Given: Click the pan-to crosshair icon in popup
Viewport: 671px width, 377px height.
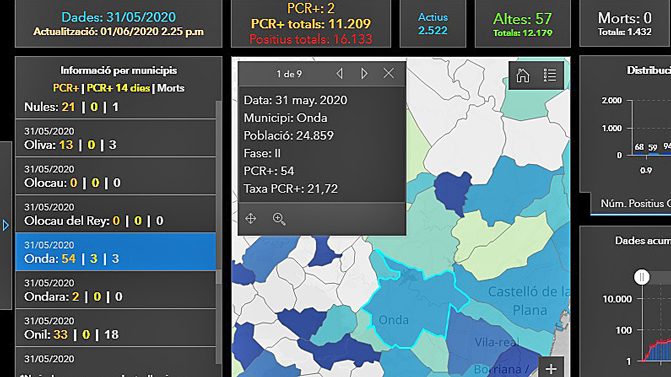Looking at the screenshot, I should [x=251, y=219].
